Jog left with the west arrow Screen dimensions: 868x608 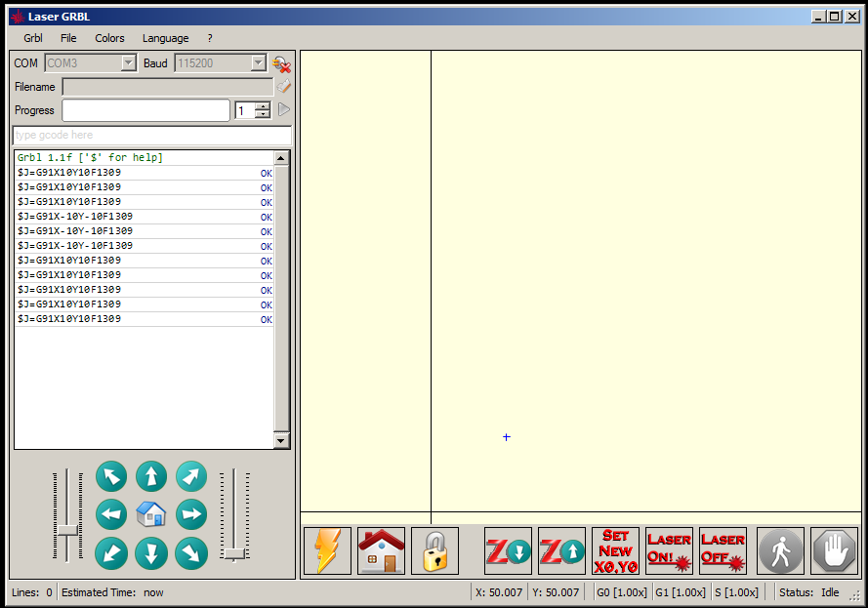[111, 514]
